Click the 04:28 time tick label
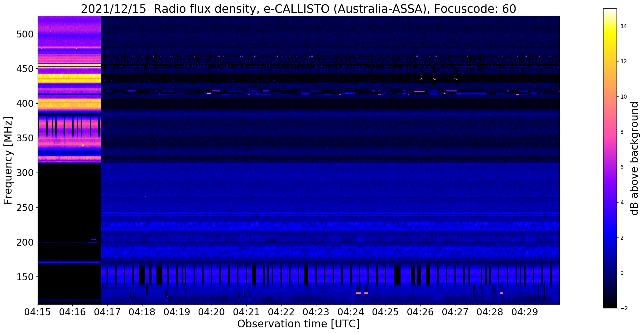Viewport: 644px width, 333px height. [490, 312]
